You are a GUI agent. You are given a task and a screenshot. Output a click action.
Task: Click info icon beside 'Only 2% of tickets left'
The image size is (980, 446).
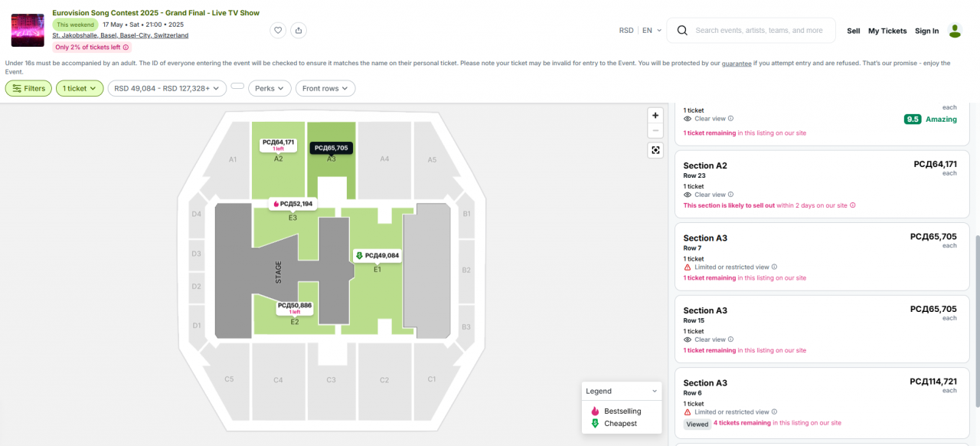pyautogui.click(x=126, y=48)
